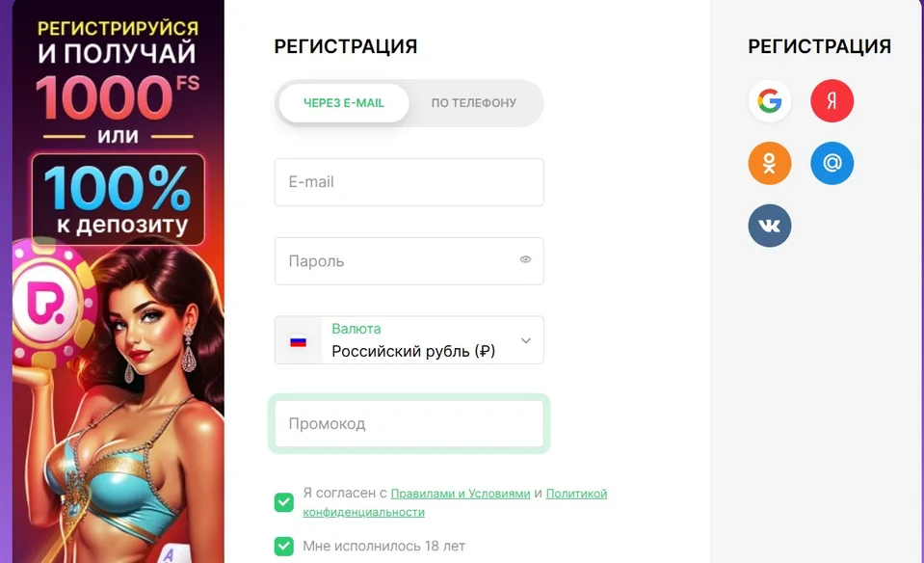Switch to the 'ПО ТЕЛЕФОНУ' tab
The height and width of the screenshot is (563, 924).
coord(474,103)
